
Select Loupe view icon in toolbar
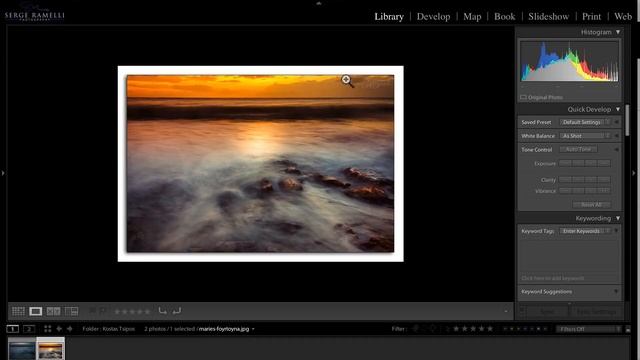[36, 311]
